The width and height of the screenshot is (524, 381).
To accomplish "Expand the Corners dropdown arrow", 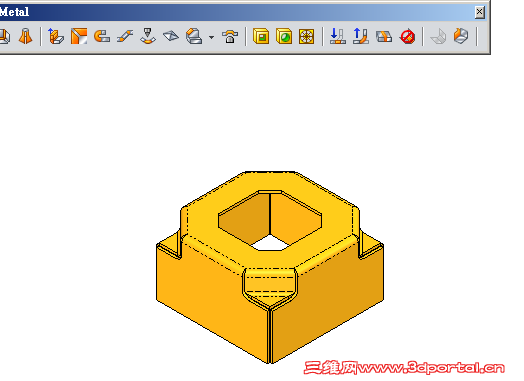I will point(212,37).
